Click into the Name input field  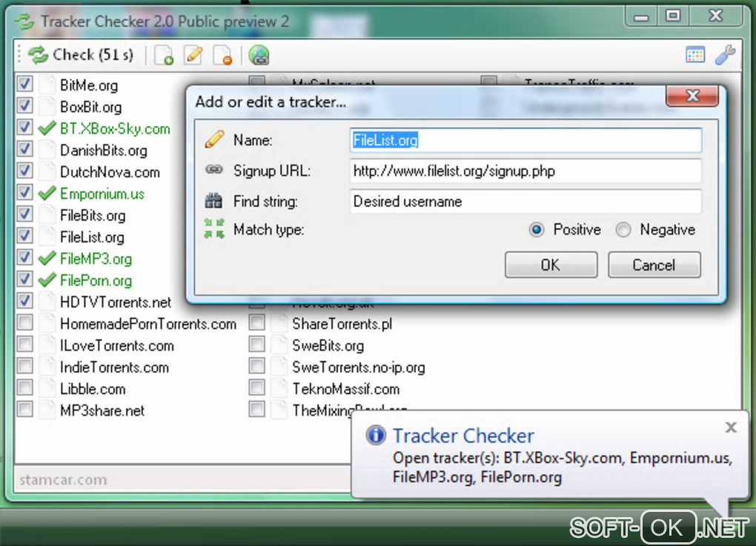tap(525, 140)
